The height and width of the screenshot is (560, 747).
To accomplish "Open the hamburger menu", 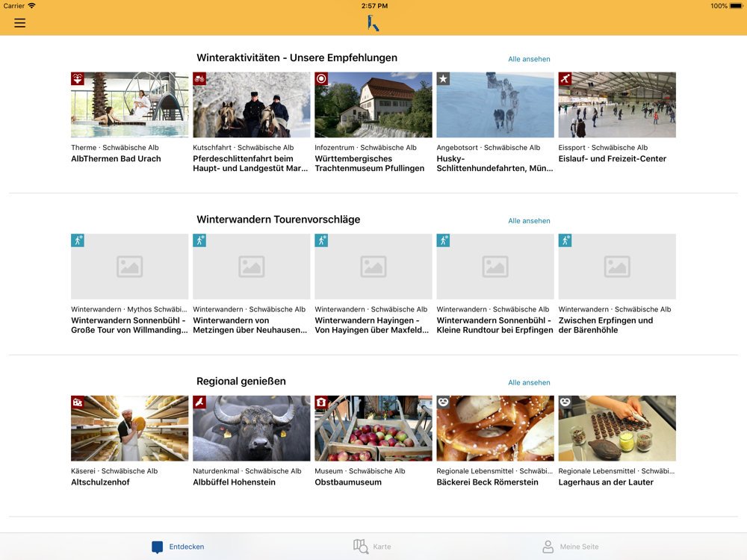I will tap(20, 23).
